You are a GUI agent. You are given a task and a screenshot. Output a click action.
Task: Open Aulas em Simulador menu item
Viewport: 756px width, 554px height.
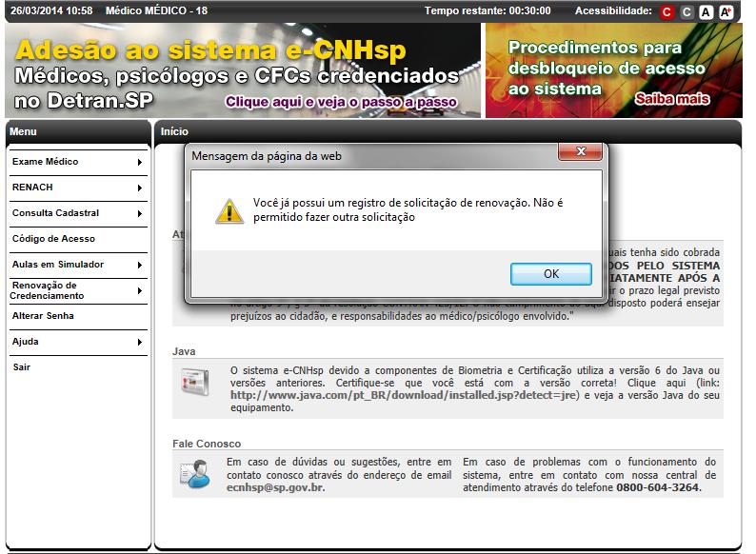tap(78, 265)
